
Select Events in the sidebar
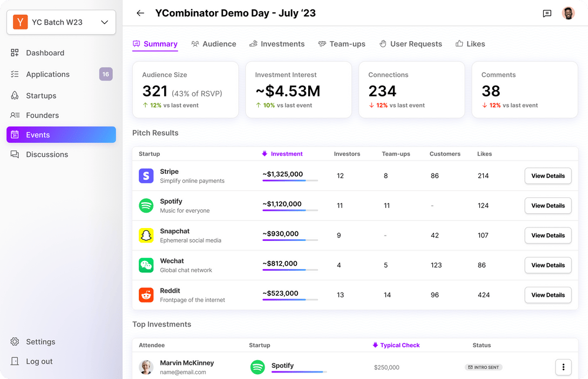click(x=61, y=135)
